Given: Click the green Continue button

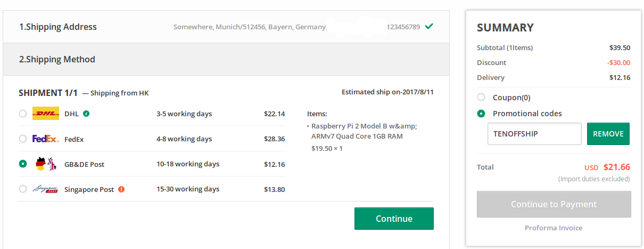Looking at the screenshot, I should click(394, 219).
